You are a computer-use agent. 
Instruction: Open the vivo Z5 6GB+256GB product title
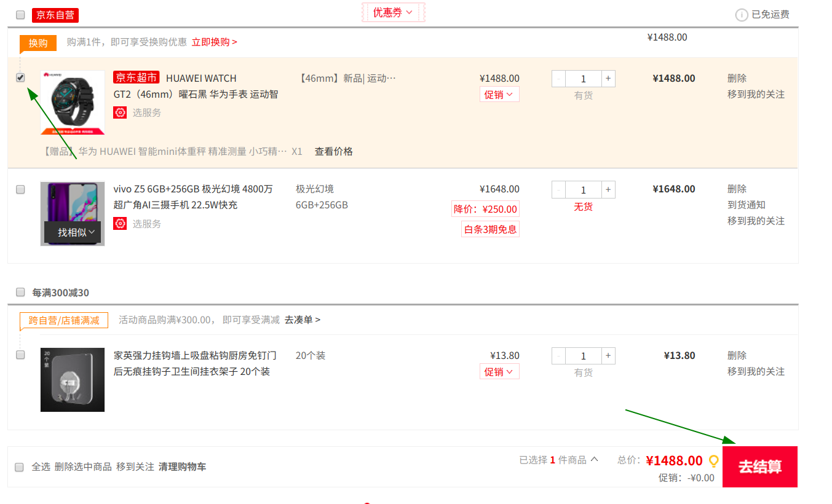[x=193, y=197]
